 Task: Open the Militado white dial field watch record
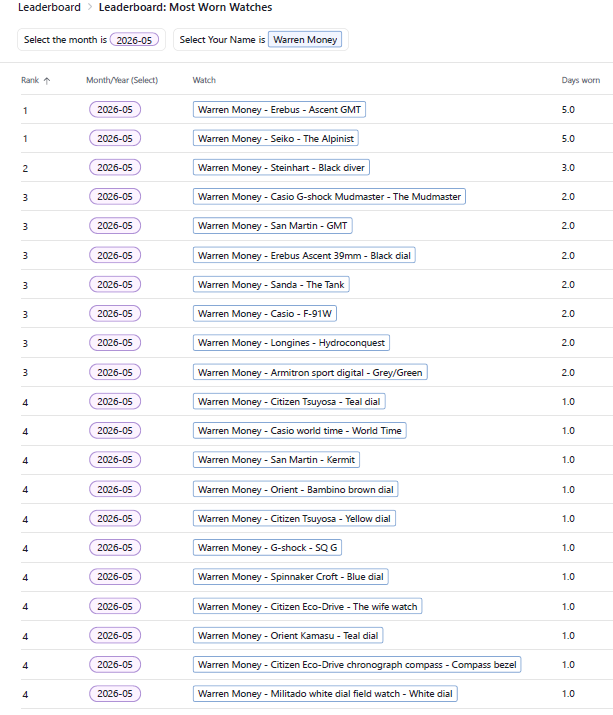tap(325, 694)
